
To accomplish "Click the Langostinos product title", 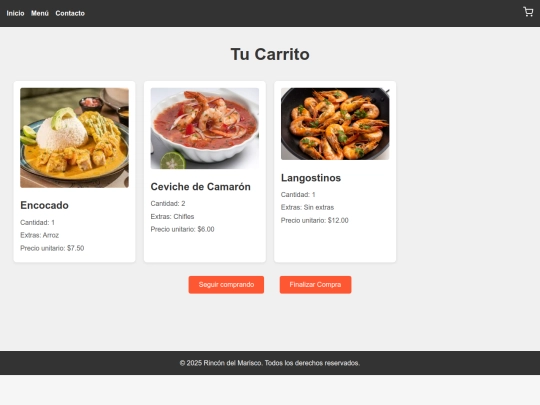I will tap(311, 178).
